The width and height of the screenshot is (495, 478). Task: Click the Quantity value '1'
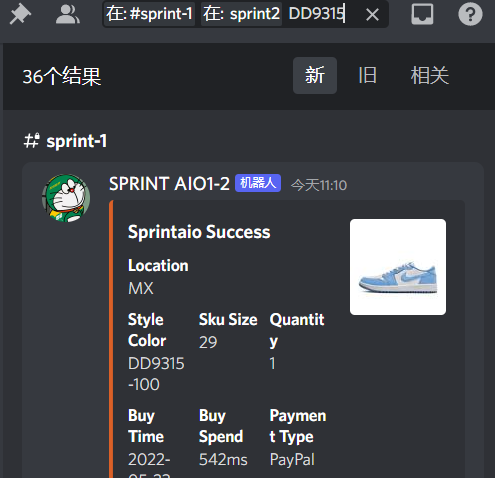[272, 363]
